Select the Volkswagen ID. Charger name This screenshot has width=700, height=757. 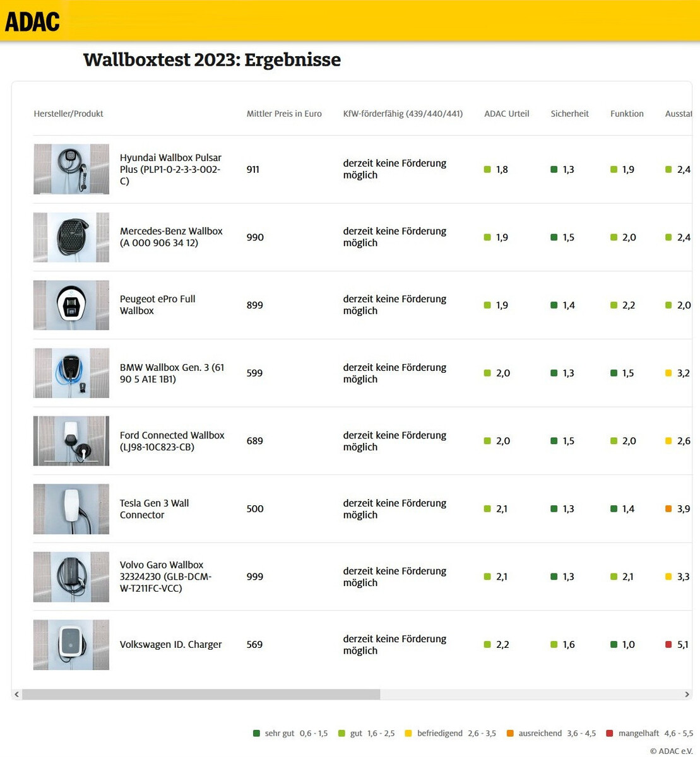pyautogui.click(x=171, y=645)
